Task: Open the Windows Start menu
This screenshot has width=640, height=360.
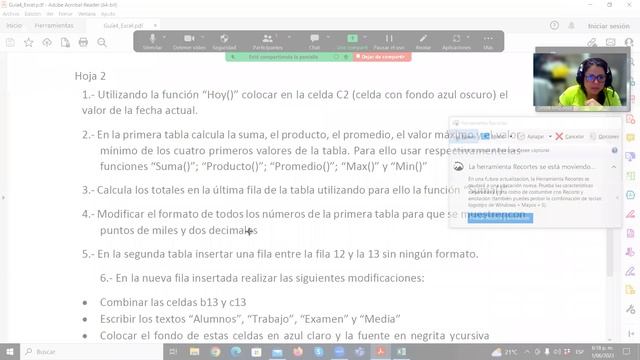Action: click(x=10, y=351)
